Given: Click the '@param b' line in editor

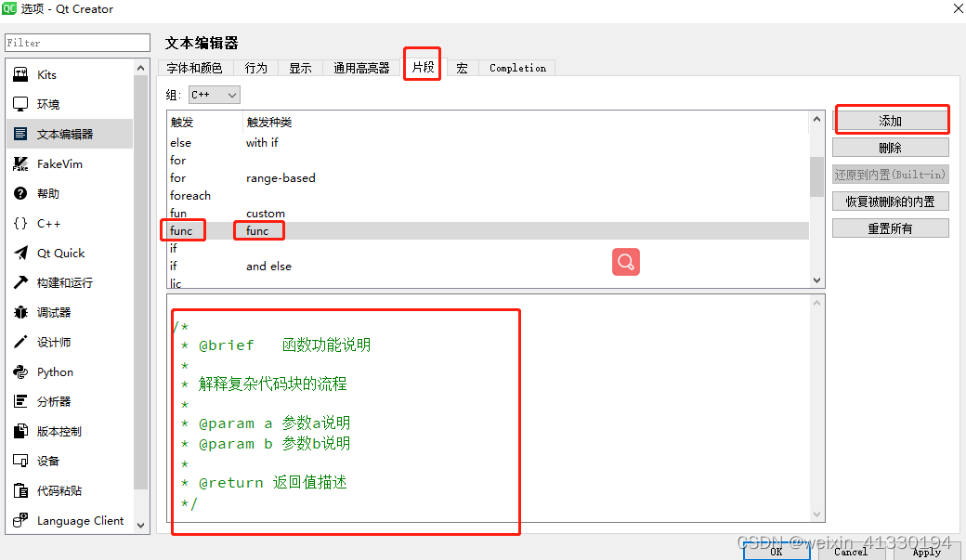Looking at the screenshot, I should point(267,444).
